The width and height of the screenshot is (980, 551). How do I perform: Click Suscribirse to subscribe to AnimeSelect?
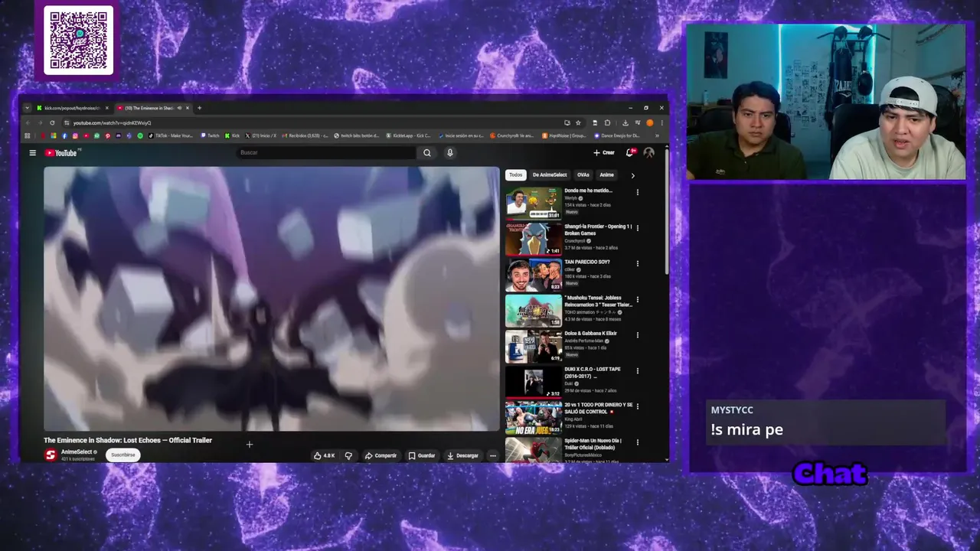123,455
